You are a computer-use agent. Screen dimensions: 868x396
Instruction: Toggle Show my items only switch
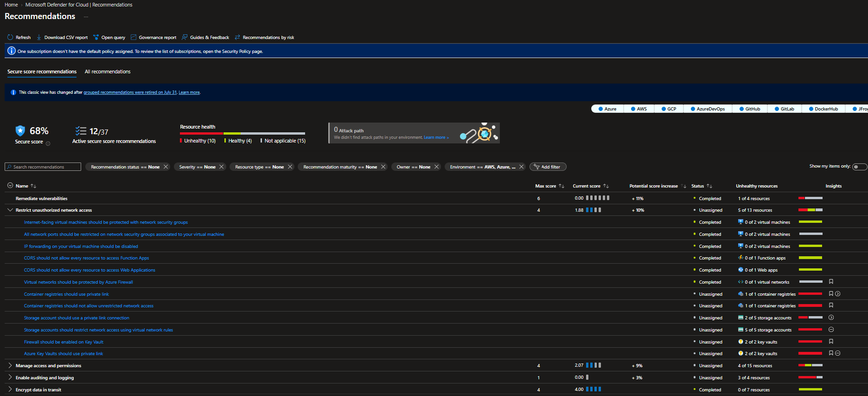point(859,167)
